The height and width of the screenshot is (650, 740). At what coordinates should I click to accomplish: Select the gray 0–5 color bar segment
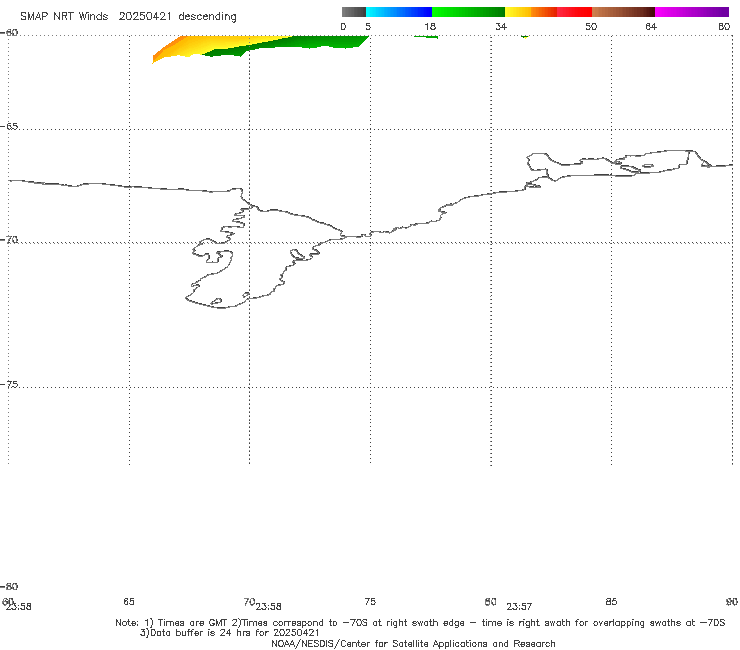click(354, 12)
